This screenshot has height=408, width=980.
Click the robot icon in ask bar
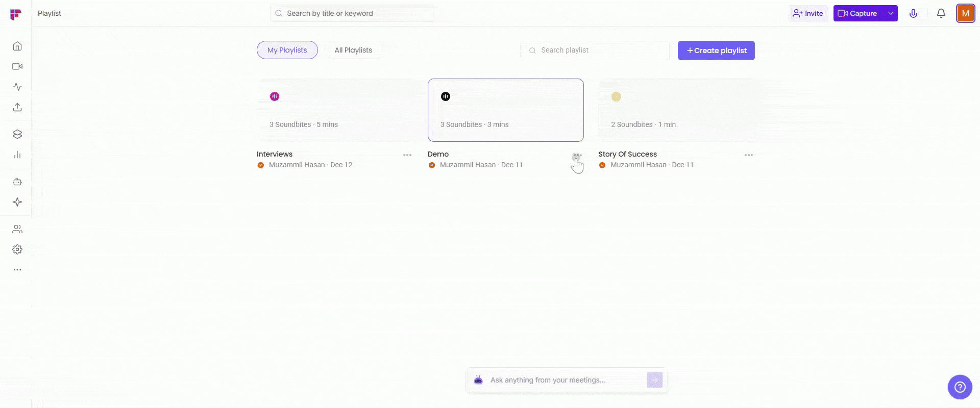click(x=478, y=380)
